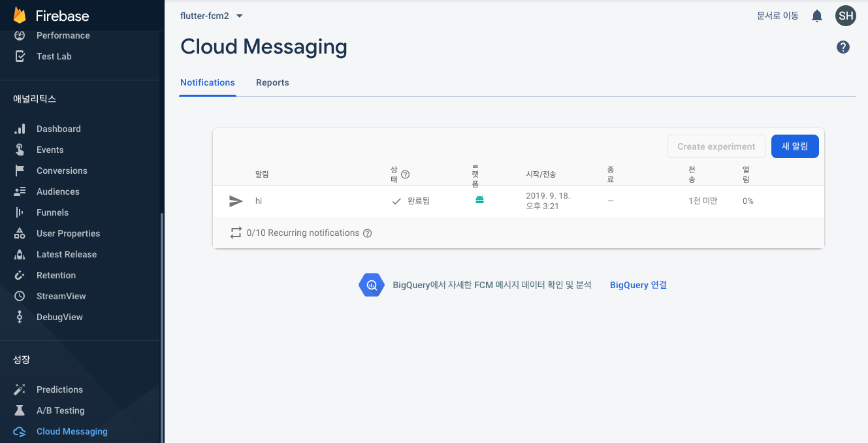Open Latest Release in the sidebar
Viewport: 868px width, 443px height.
pyautogui.click(x=67, y=254)
